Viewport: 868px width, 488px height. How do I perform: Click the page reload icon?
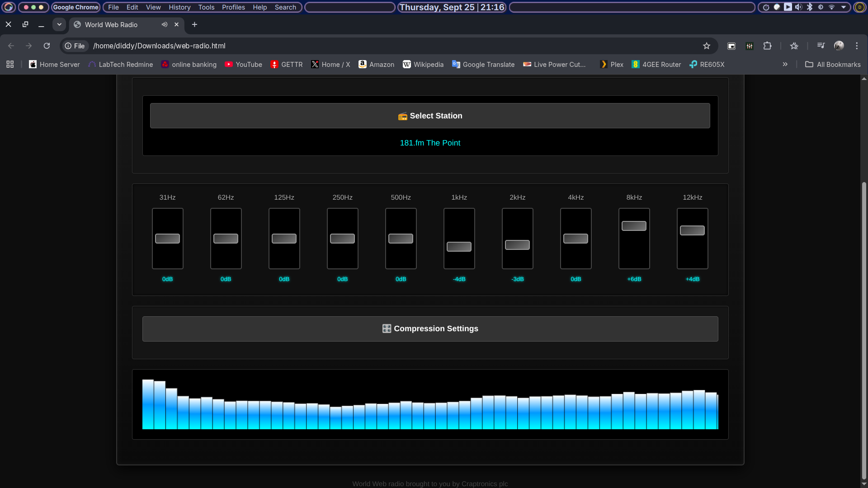[47, 46]
